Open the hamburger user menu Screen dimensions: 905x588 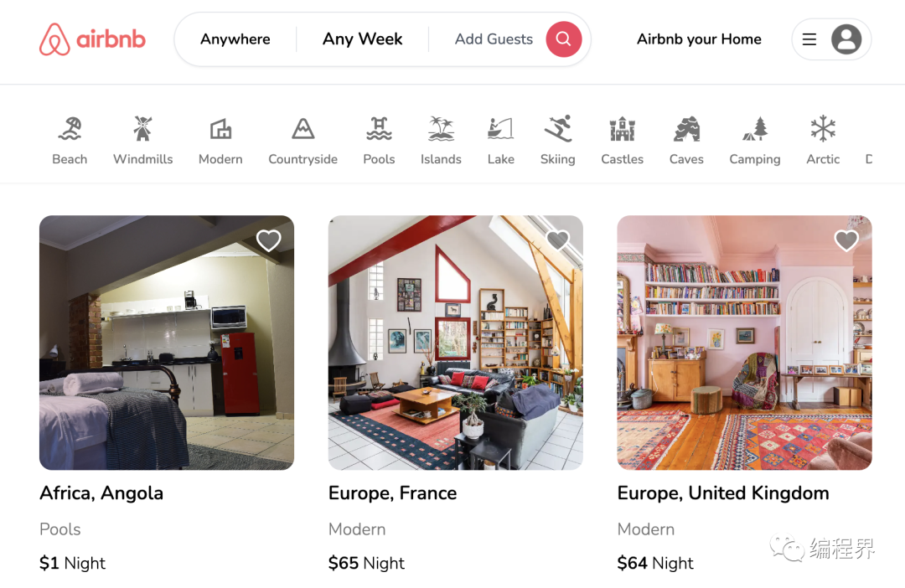pos(809,39)
